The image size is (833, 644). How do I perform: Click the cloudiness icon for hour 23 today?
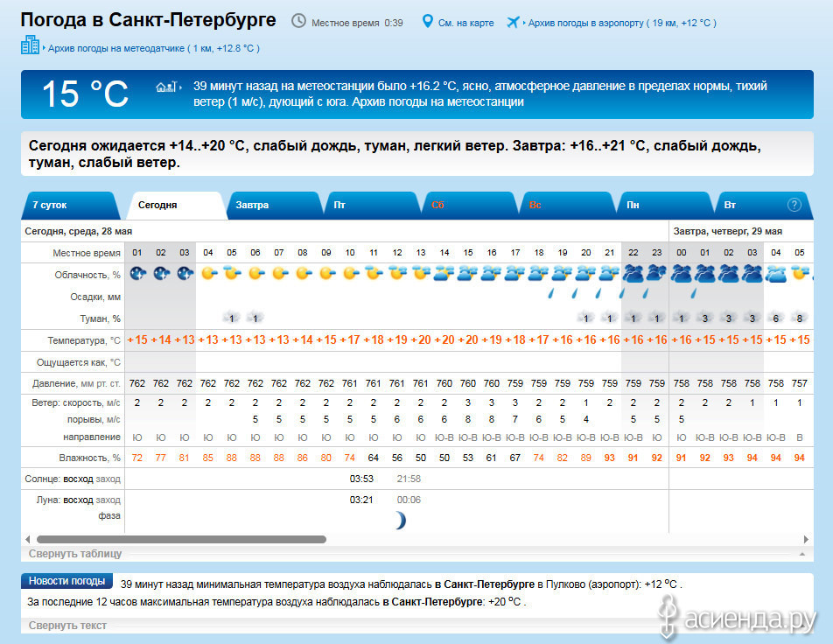click(x=656, y=274)
